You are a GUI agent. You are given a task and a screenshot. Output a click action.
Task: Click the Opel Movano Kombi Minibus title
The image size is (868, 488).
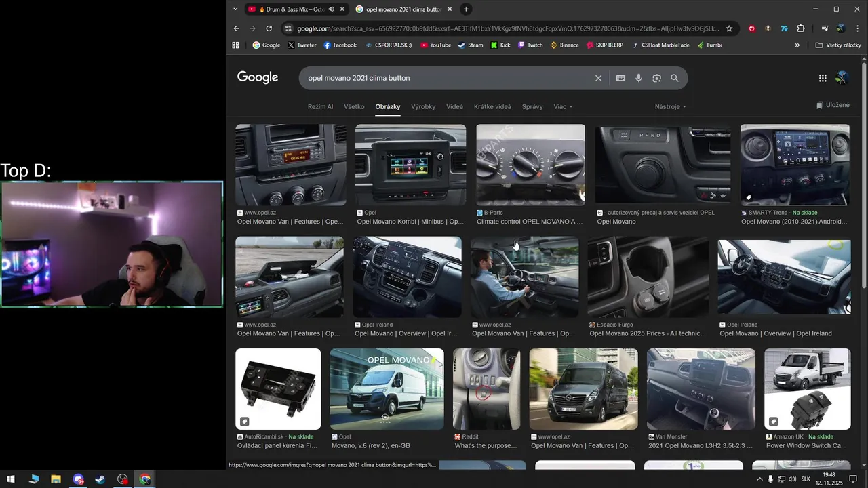(x=410, y=222)
